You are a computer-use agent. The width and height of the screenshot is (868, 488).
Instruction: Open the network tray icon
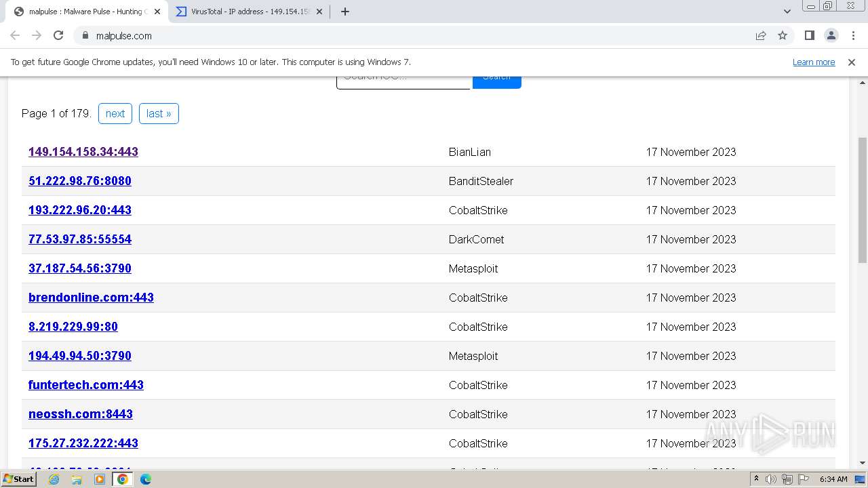coord(787,479)
